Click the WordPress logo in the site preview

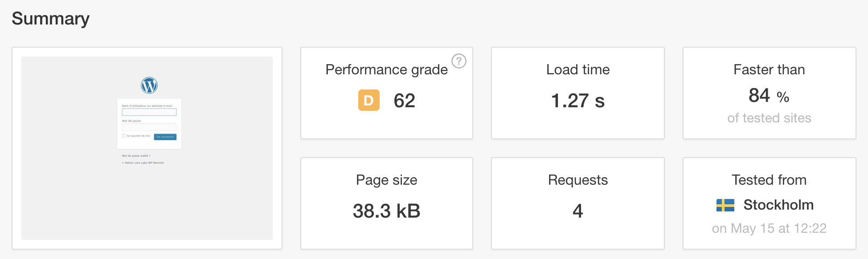149,85
